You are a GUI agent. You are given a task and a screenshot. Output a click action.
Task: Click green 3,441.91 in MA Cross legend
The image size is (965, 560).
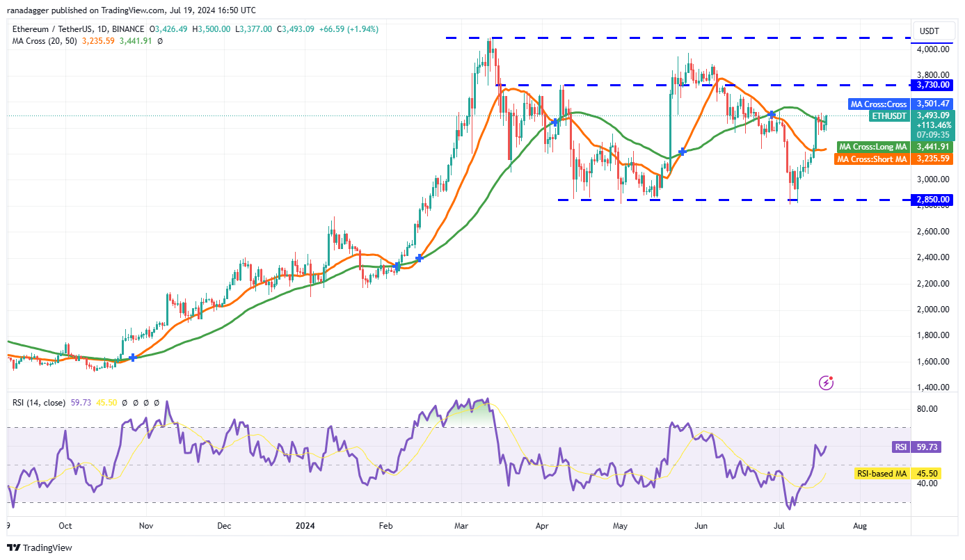[x=136, y=42]
